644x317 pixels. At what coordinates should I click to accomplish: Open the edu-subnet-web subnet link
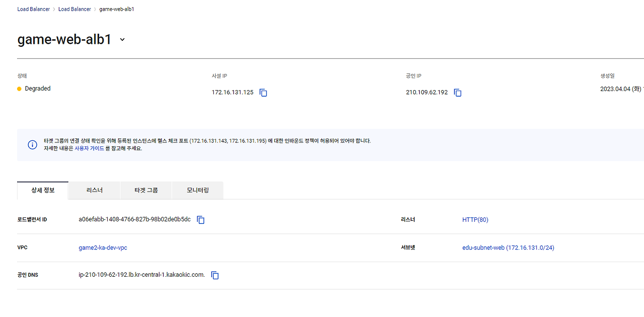[x=508, y=248]
